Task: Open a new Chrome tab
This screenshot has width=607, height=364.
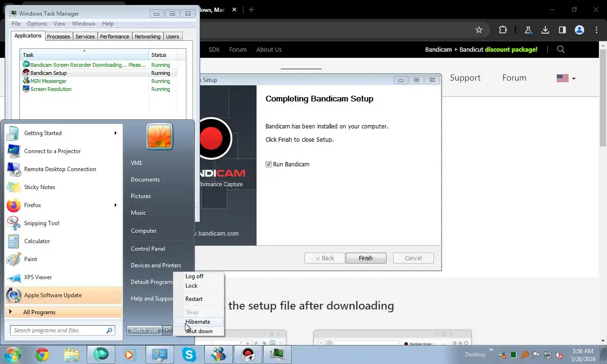Action: coord(251,9)
